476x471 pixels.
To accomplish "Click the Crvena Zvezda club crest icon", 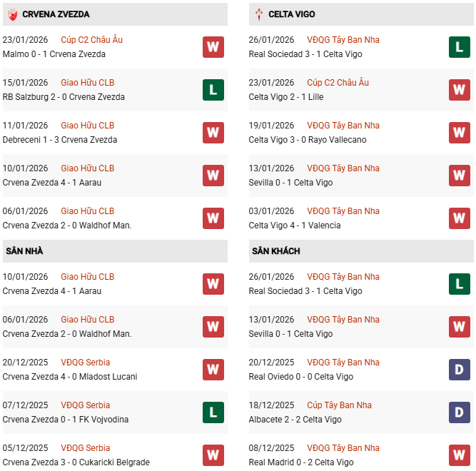I will [12, 14].
